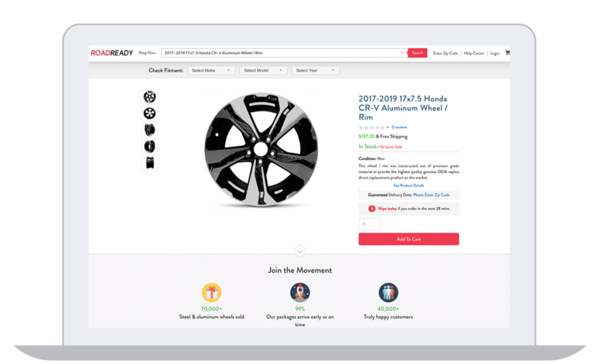The width and height of the screenshot is (601, 364).
Task: Click the gift box icon for wheels sold
Action: click(213, 291)
